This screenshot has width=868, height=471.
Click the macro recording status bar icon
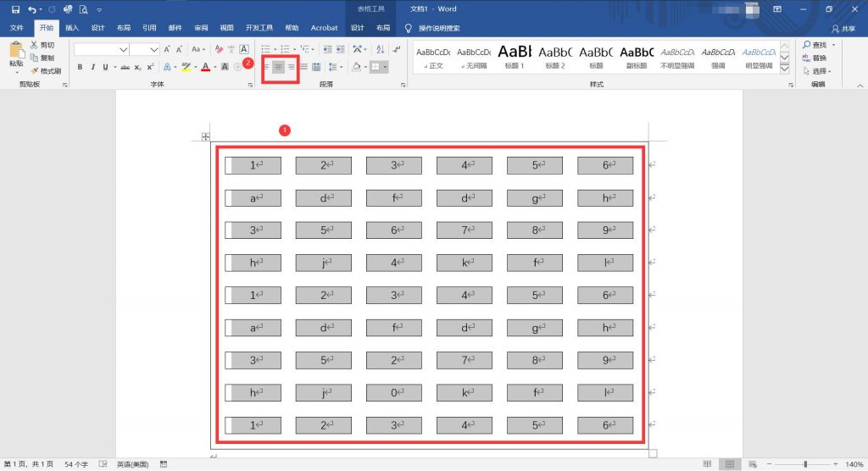[x=164, y=464]
